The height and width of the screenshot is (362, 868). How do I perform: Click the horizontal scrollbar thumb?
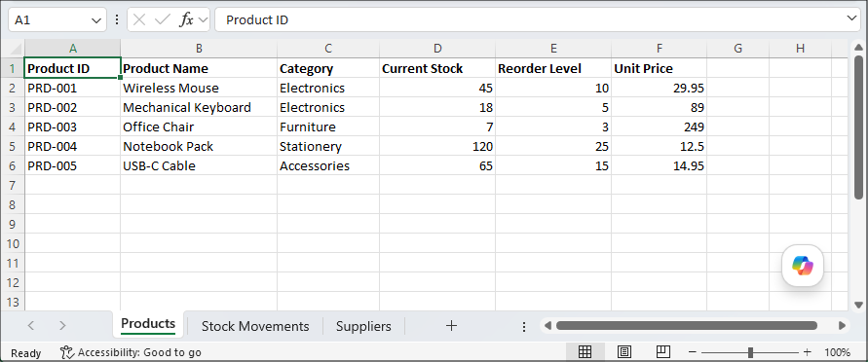tap(687, 326)
